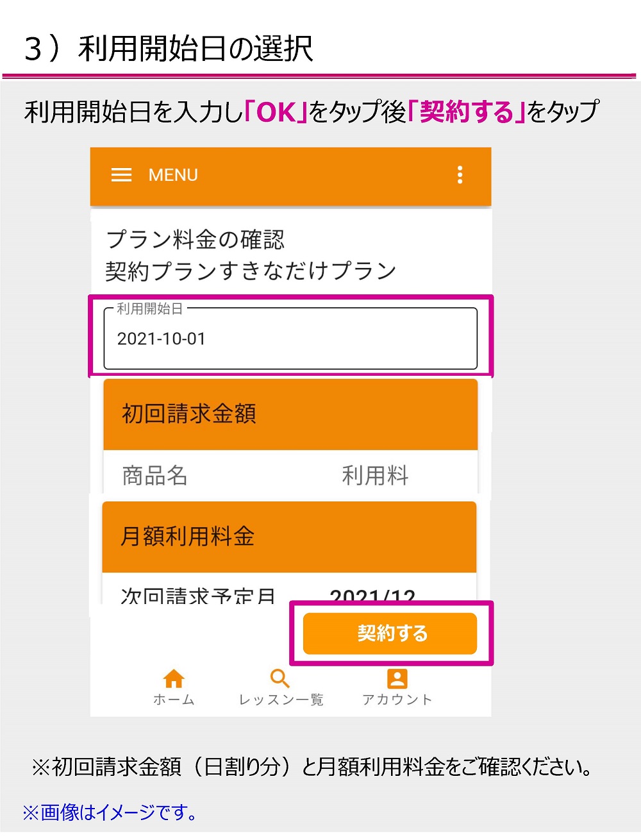This screenshot has width=641, height=840.
Task: Tap the 契約プランすきなだけプラン text
Action: 251,270
